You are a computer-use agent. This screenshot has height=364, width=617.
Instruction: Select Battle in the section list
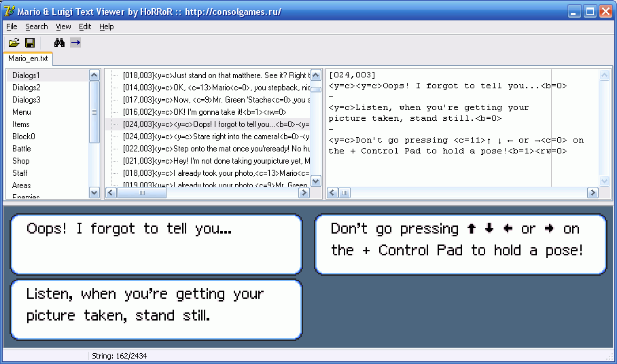[48, 149]
